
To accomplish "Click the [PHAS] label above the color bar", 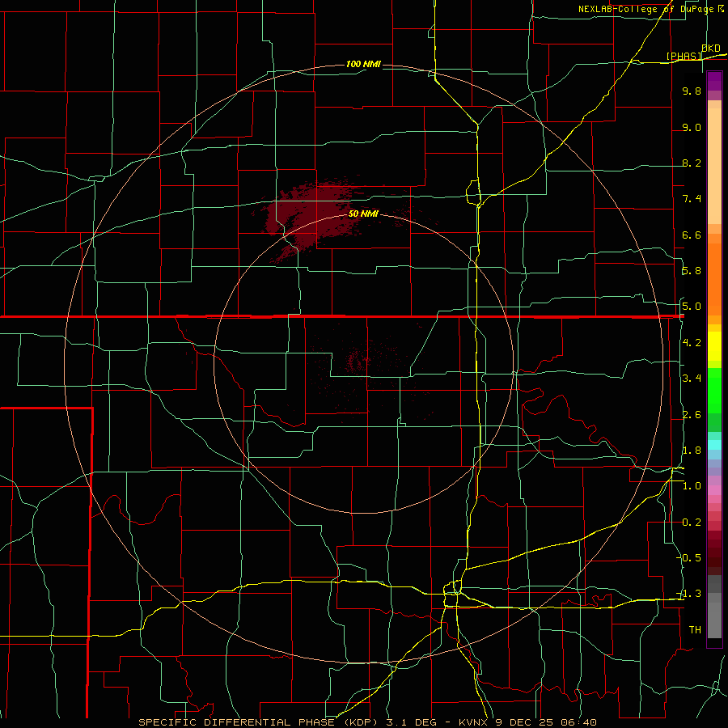I will click(x=684, y=56).
